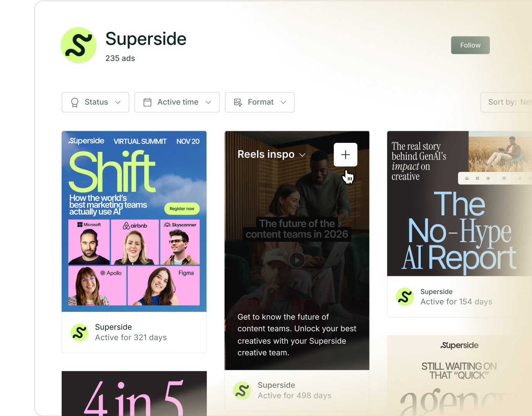Click Superside avatar beside Active for 498 days
Image resolution: width=532 pixels, height=416 pixels.
click(242, 390)
